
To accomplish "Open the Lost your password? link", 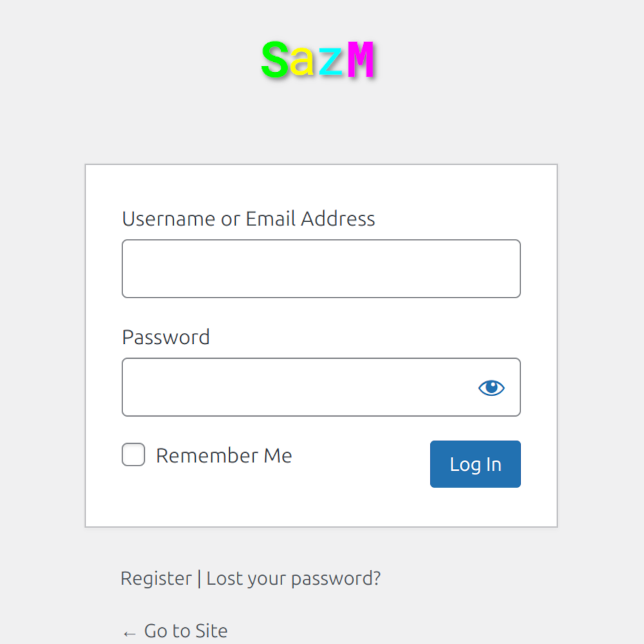I will (x=294, y=578).
